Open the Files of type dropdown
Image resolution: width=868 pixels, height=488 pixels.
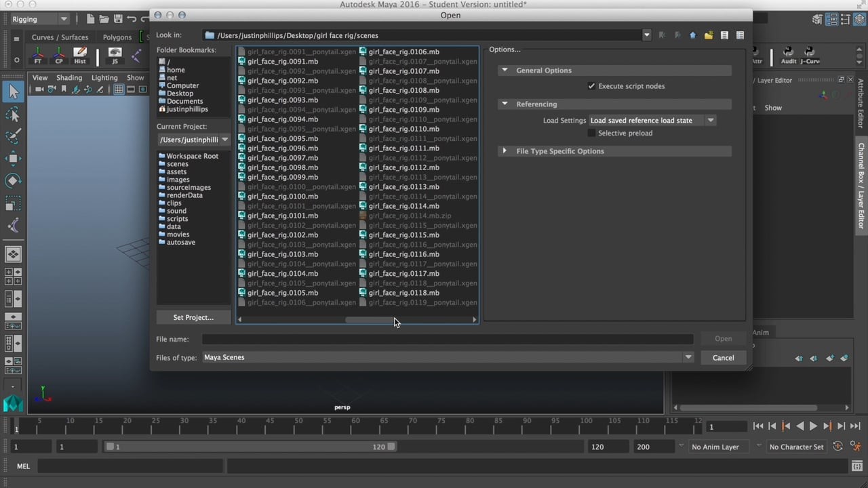tap(688, 357)
